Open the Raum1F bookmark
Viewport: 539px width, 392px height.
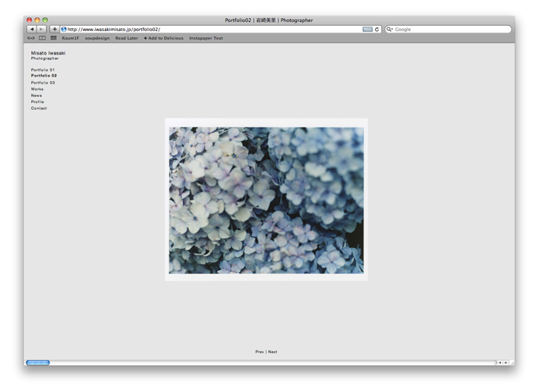70,38
